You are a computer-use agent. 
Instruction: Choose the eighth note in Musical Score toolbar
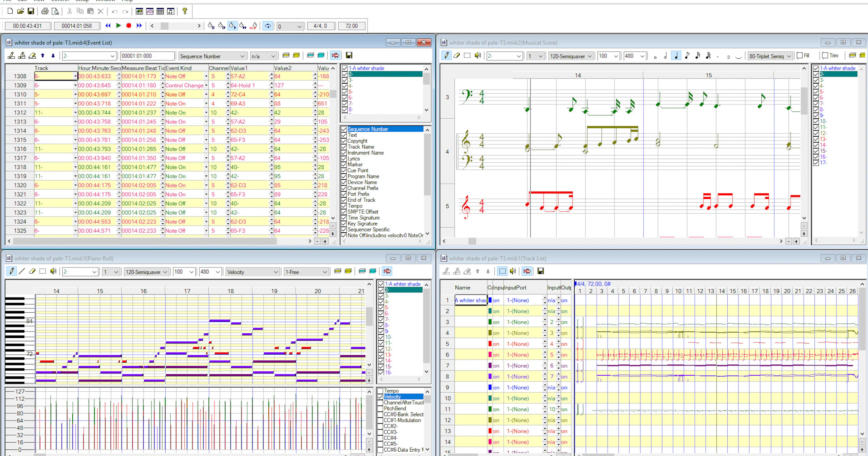[687, 55]
